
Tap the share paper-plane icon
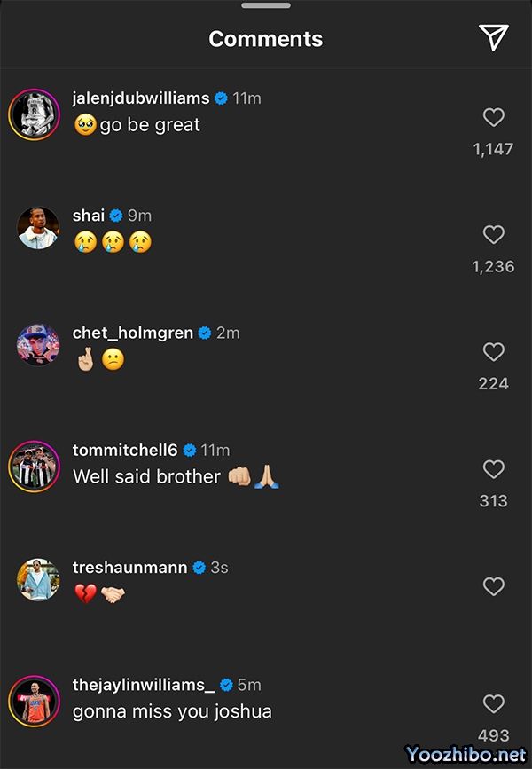tap(493, 36)
